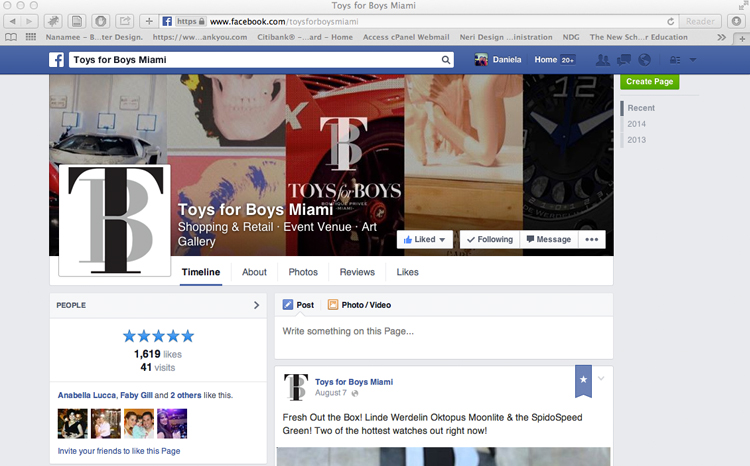The height and width of the screenshot is (466, 750).
Task: Open the About tab
Action: point(254,272)
